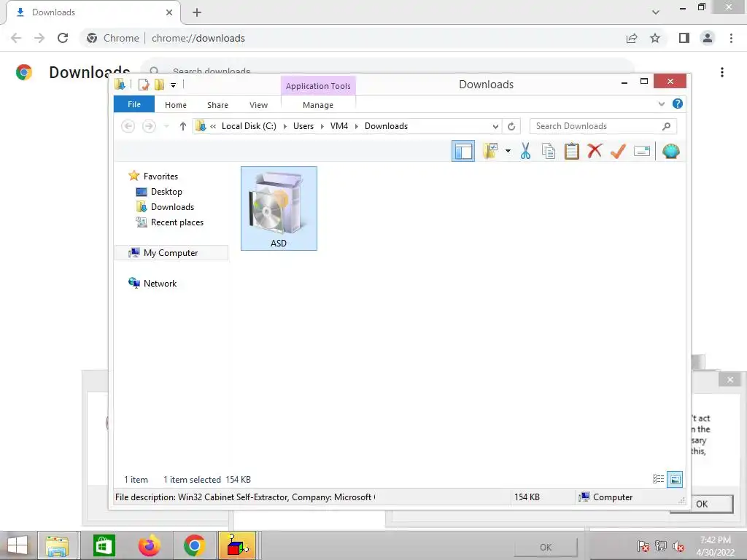Open the dropdown arrow beside folder options icon

(x=508, y=152)
